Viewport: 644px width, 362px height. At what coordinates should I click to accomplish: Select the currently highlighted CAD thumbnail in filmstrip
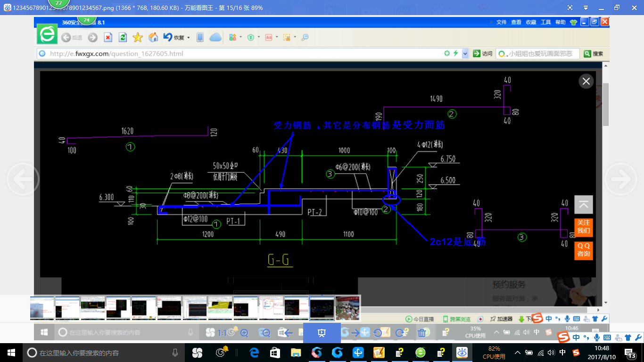click(322, 308)
